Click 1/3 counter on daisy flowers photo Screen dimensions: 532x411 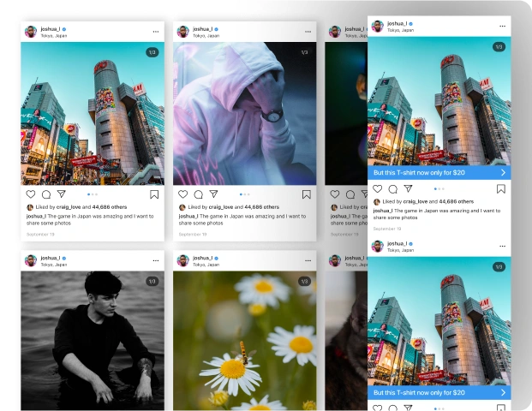point(304,281)
